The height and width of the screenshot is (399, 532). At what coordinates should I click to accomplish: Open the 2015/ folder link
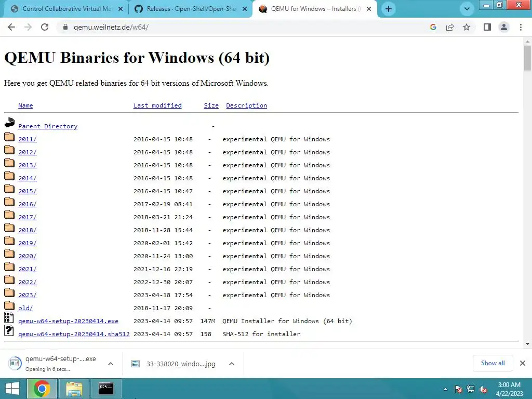(x=28, y=191)
